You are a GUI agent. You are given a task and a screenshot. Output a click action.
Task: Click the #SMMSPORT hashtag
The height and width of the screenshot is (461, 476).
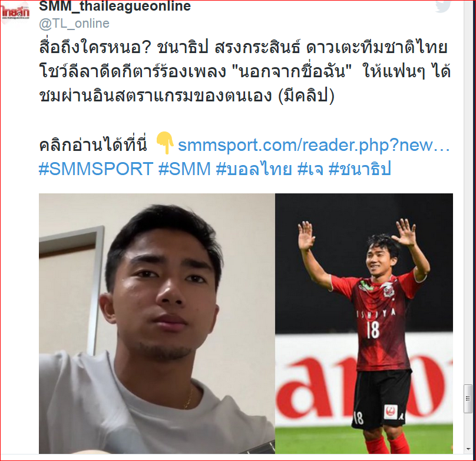coord(96,169)
